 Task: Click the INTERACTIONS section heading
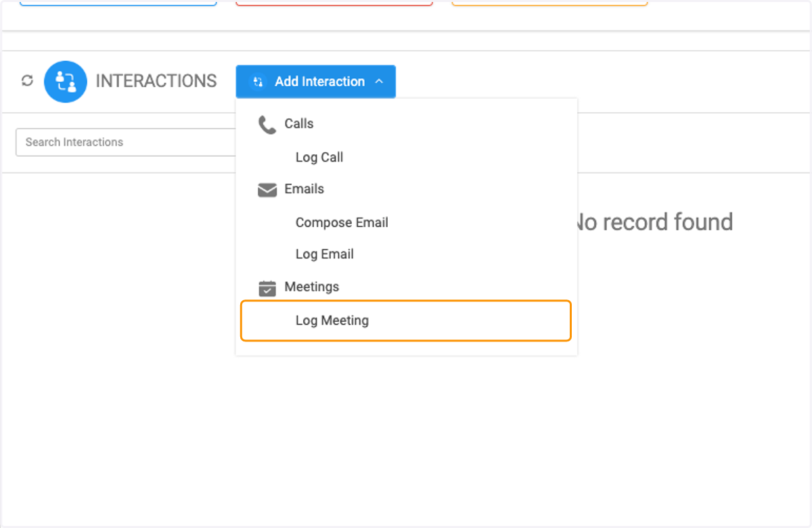click(156, 81)
